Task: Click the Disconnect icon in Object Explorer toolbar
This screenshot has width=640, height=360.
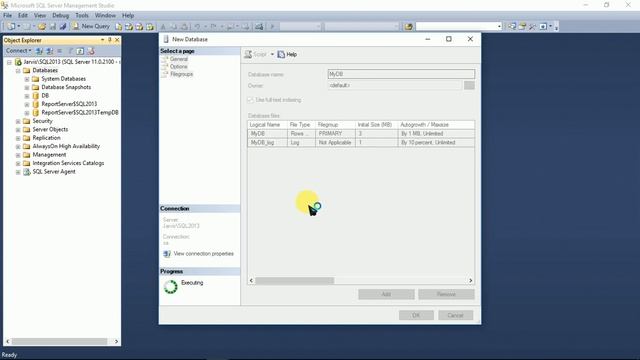Action: pos(49,51)
